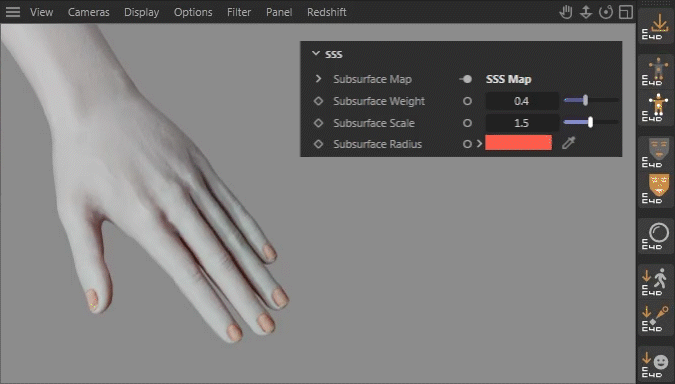Viewport: 675px width, 384px height.
Task: Click the Subsurface Scale slider
Action: [591, 123]
